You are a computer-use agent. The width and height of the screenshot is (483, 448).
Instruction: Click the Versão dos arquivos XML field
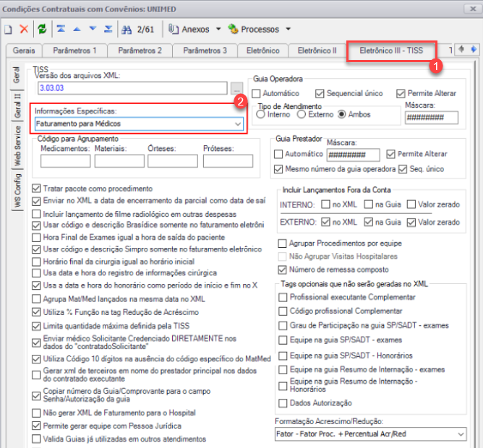click(132, 88)
